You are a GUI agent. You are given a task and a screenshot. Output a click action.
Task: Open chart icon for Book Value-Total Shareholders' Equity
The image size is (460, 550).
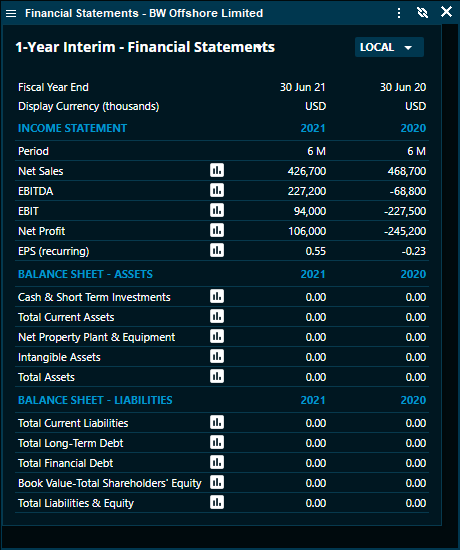point(217,482)
